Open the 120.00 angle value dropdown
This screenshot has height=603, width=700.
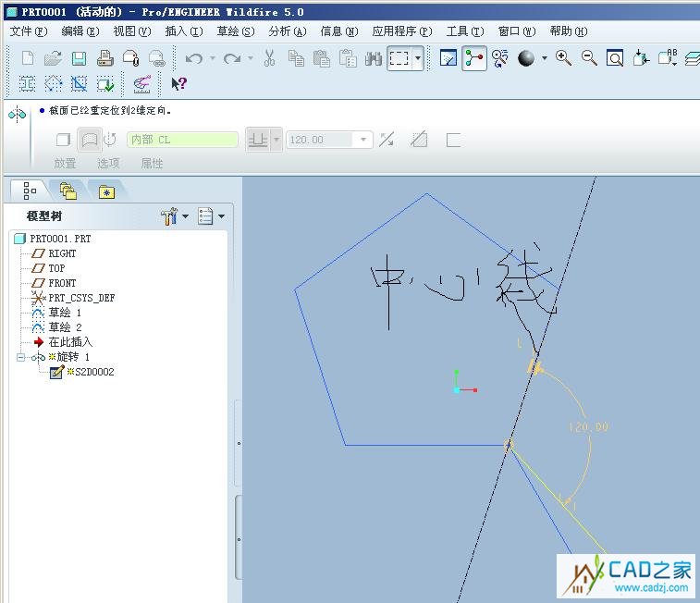point(364,140)
